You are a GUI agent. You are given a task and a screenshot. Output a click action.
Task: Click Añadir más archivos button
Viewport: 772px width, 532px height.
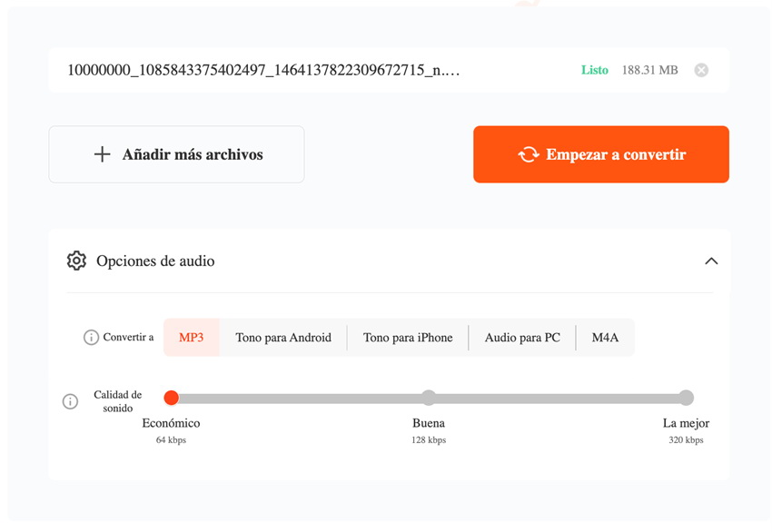pos(176,154)
